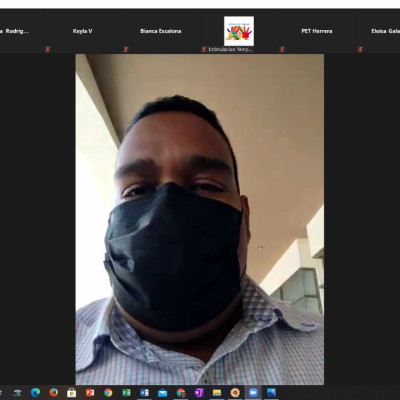Image resolution: width=400 pixels, height=400 pixels.
Task: Select Bianca Escalona participant tile
Action: [x=160, y=31]
